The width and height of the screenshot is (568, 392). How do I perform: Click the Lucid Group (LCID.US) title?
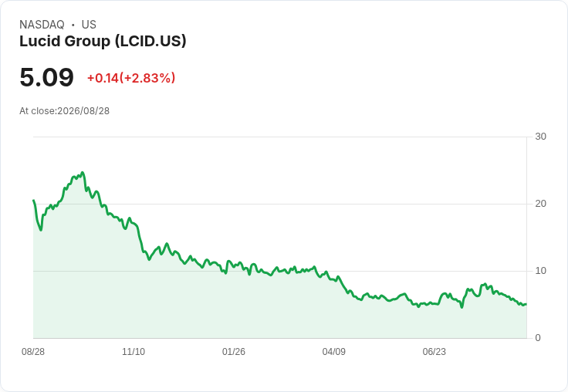pyautogui.click(x=103, y=42)
